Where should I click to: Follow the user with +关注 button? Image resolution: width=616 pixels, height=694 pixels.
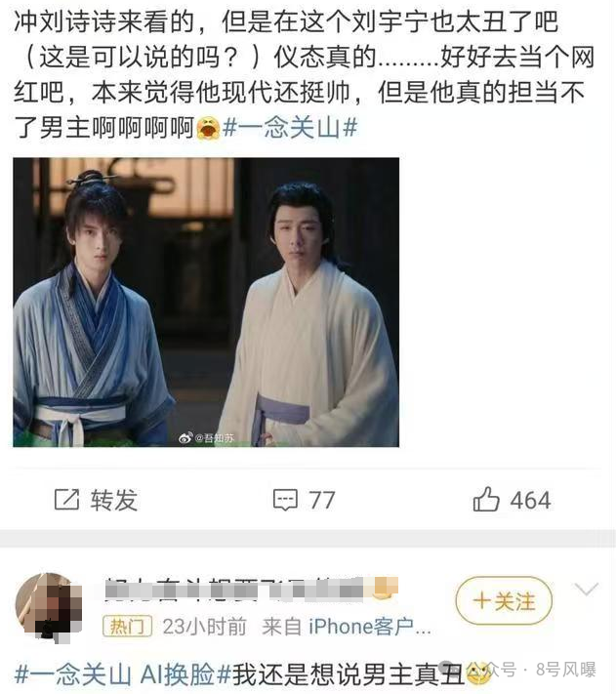(x=504, y=600)
